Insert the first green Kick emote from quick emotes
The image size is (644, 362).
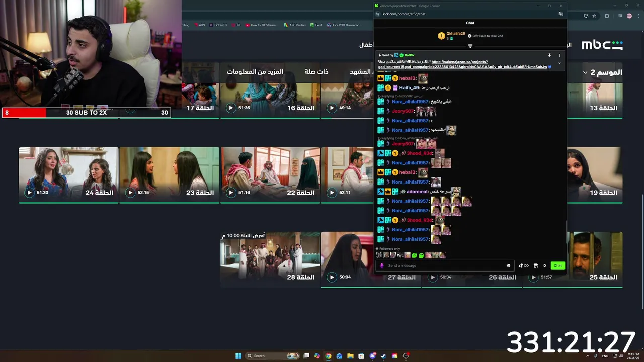(415, 255)
